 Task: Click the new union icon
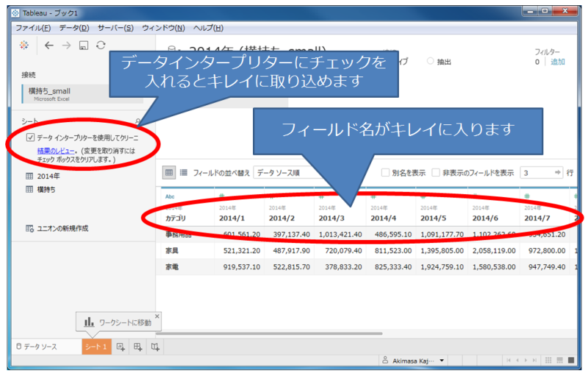[x=29, y=228]
